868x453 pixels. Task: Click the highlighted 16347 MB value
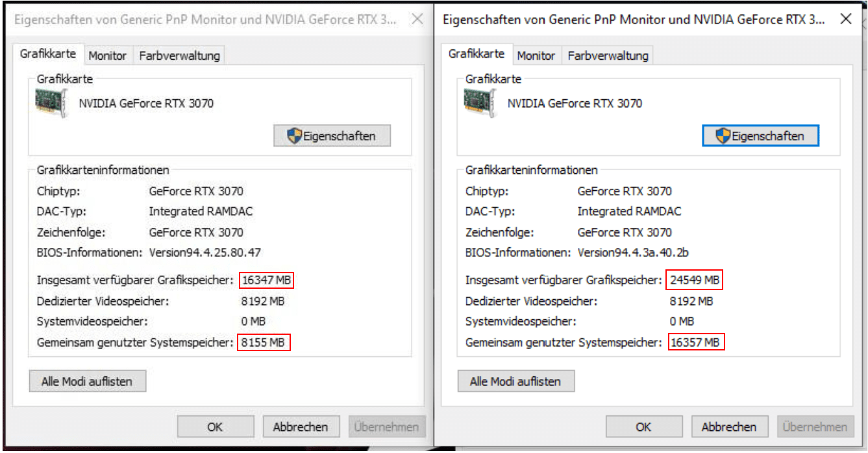click(x=267, y=280)
